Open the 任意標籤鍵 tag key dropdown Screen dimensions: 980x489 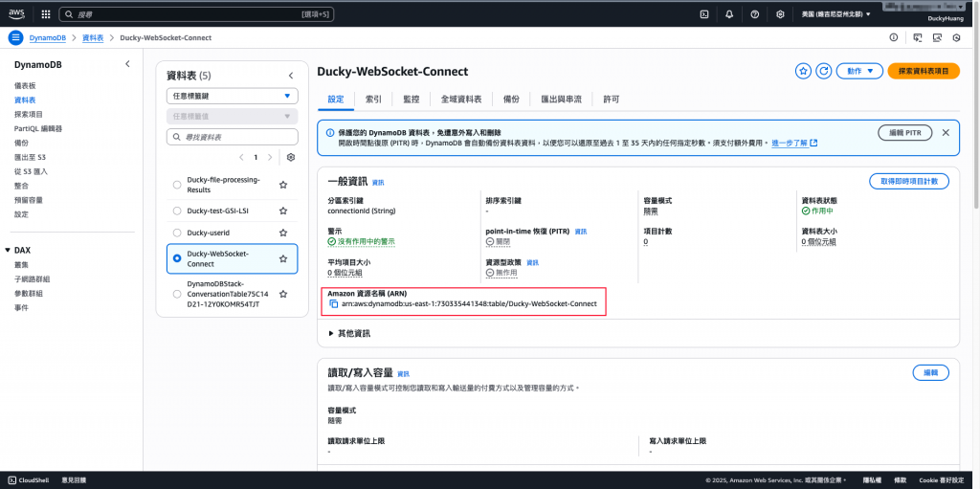[x=233, y=97]
